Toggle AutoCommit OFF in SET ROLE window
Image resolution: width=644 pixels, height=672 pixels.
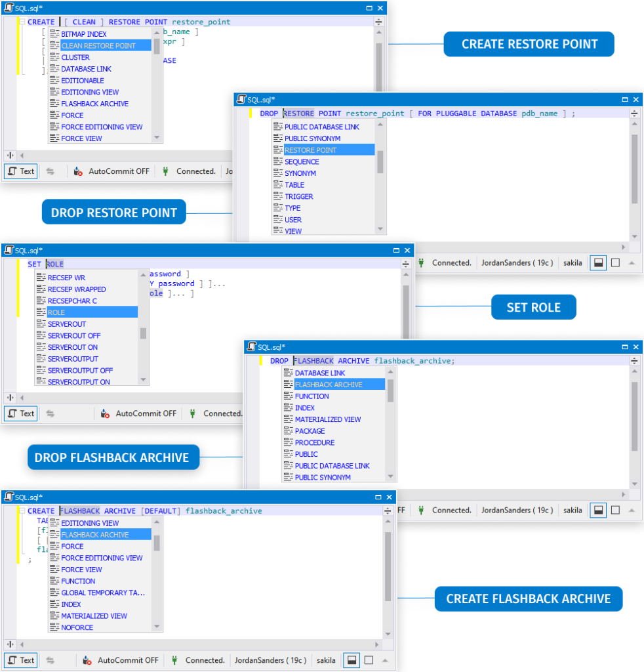click(138, 413)
